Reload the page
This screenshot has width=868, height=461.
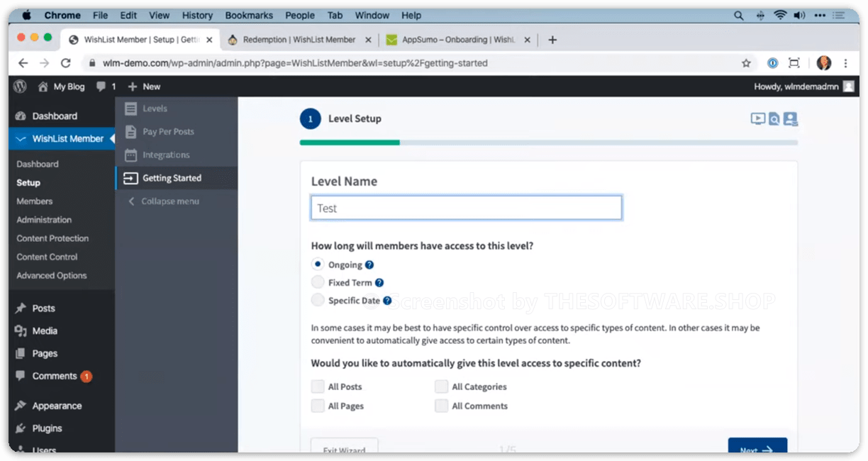(x=66, y=63)
